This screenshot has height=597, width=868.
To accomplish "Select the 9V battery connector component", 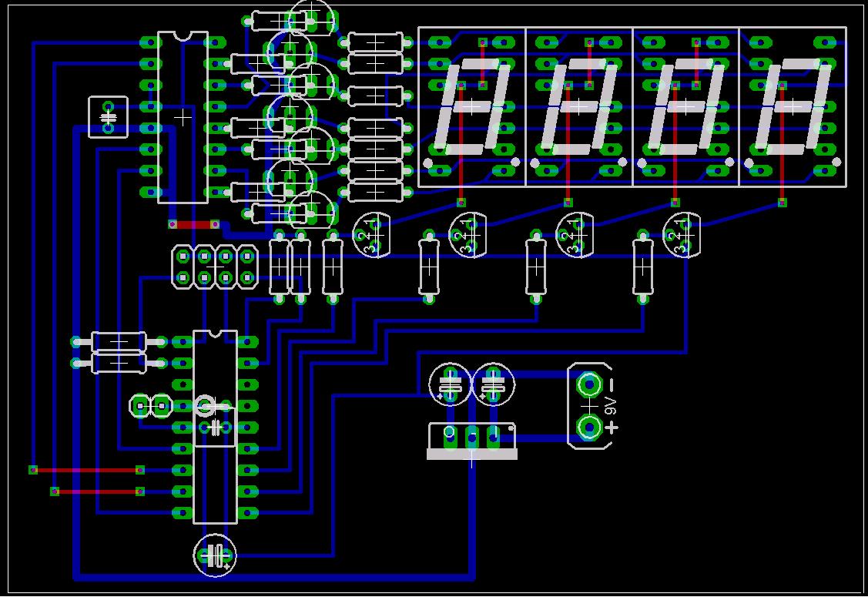I will [590, 405].
